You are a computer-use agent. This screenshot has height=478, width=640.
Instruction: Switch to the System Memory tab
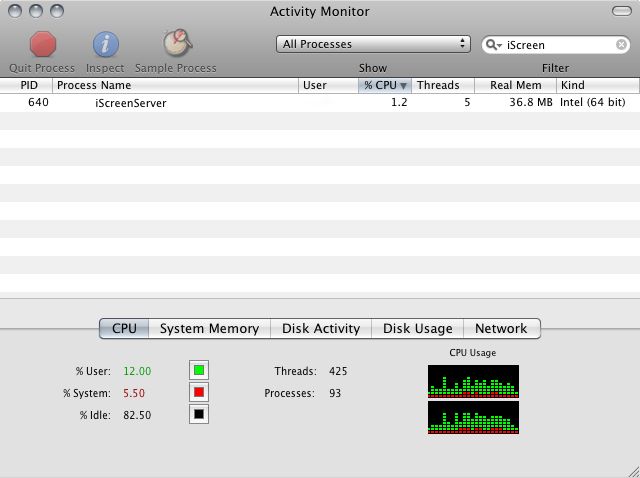(209, 329)
